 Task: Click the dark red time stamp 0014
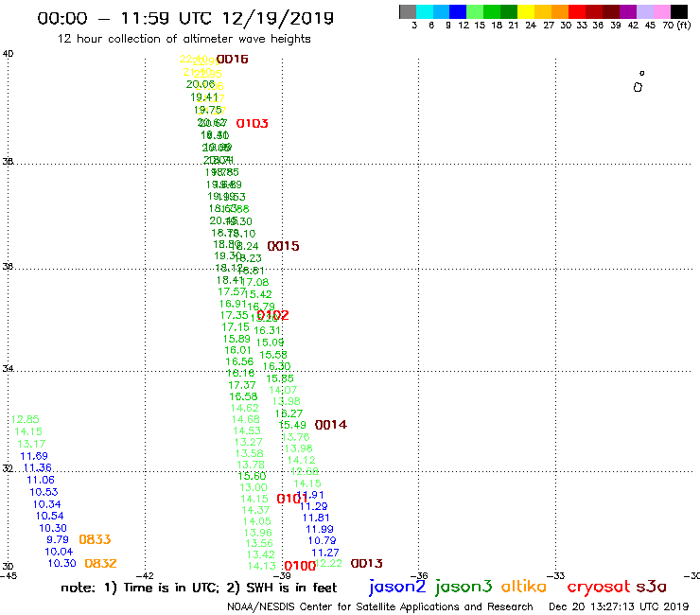pos(331,425)
